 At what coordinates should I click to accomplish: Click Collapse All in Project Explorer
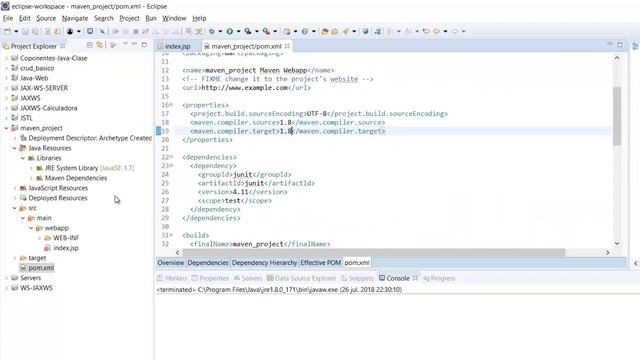coord(90,45)
